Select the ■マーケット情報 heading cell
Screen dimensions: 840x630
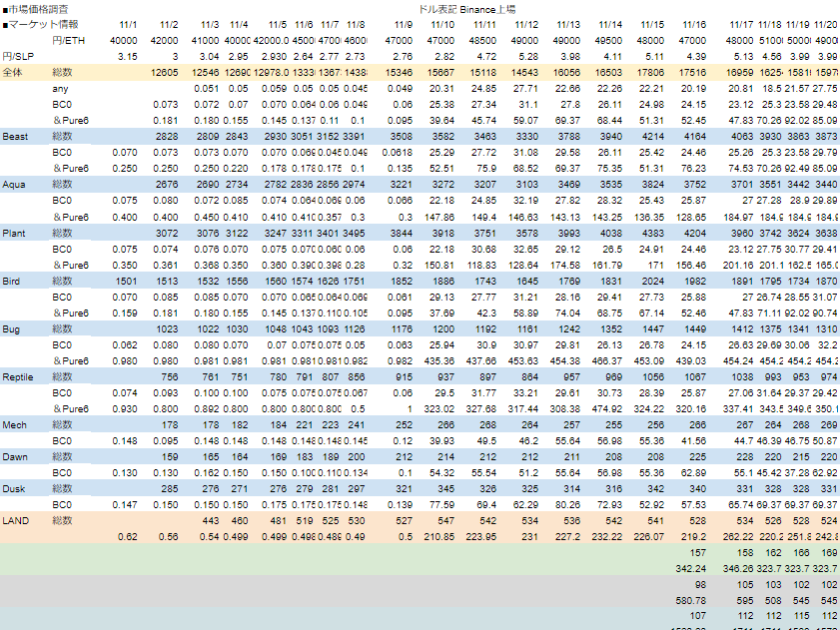[41, 24]
